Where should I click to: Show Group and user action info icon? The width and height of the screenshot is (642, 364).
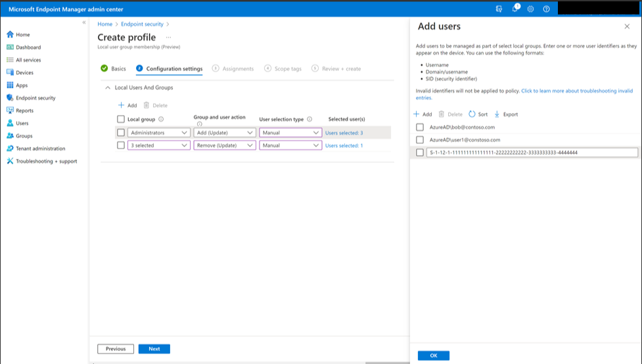coord(199,124)
